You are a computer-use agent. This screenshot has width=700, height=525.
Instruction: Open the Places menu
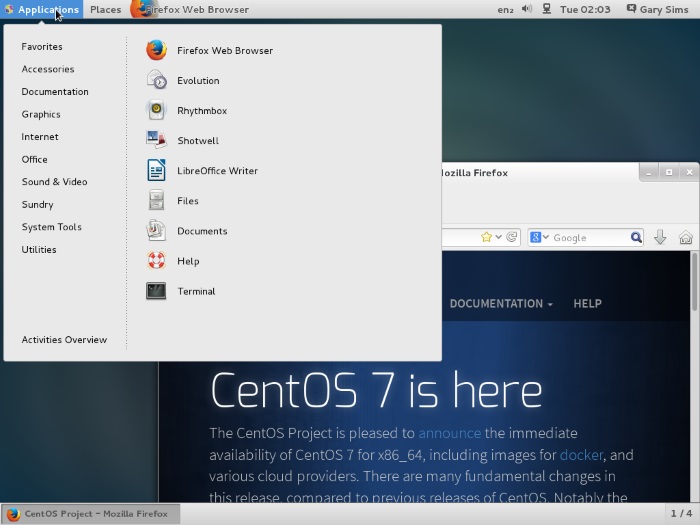(x=106, y=9)
